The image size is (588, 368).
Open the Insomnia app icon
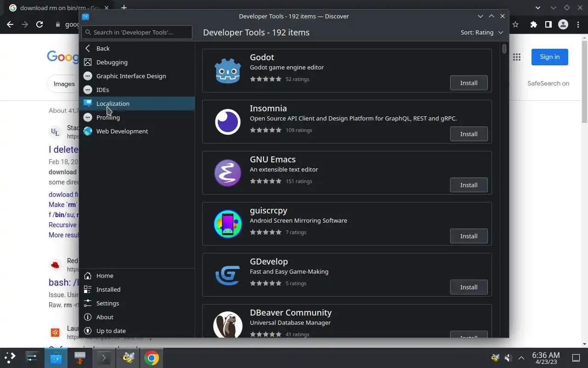[x=228, y=122]
